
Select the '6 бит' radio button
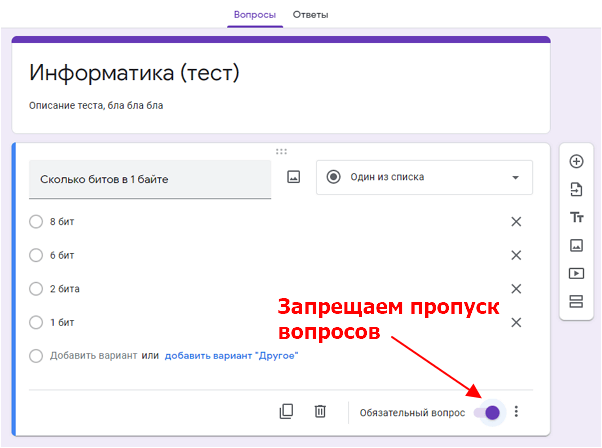tap(36, 255)
